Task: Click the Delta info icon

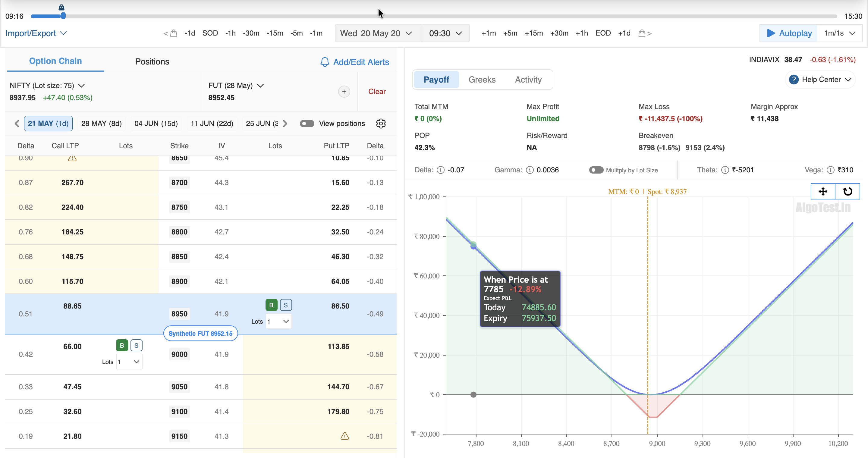Action: (440, 170)
